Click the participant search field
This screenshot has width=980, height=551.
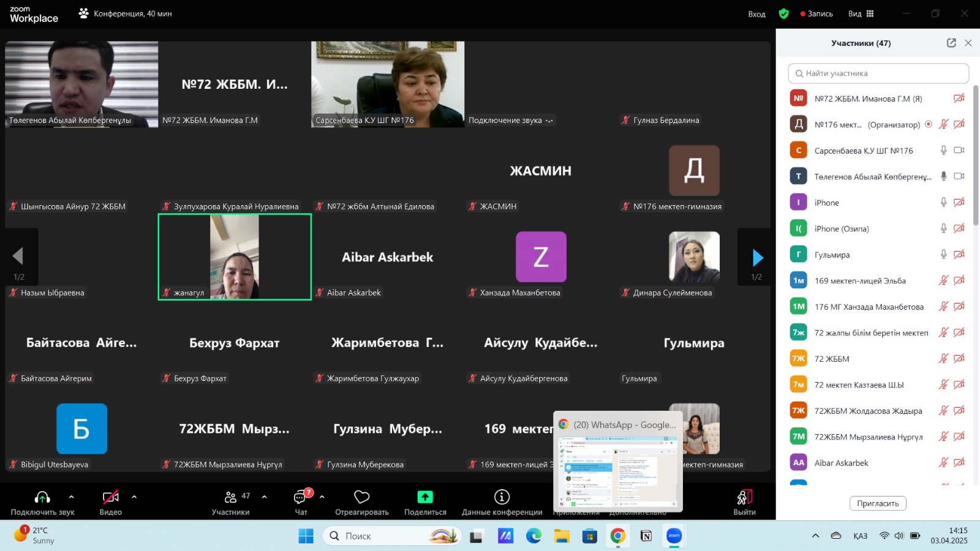click(878, 73)
